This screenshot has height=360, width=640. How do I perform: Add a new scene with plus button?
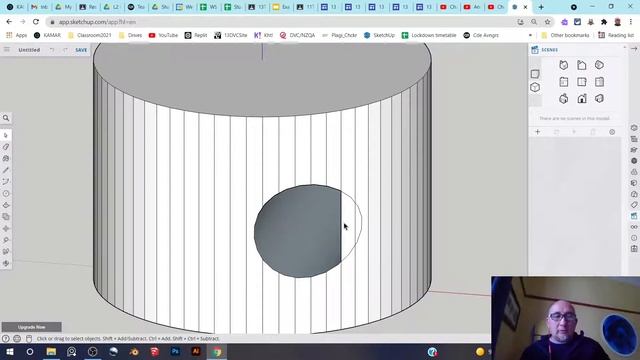538,132
